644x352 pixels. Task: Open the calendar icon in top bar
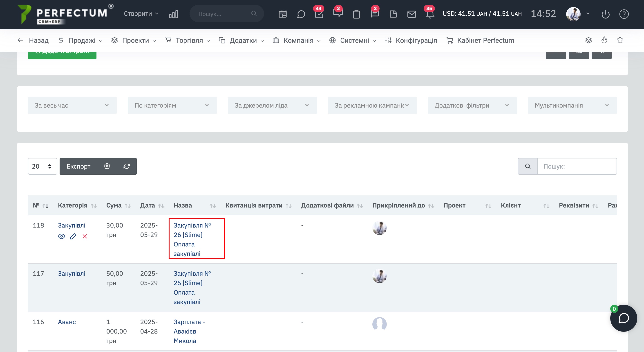(282, 14)
